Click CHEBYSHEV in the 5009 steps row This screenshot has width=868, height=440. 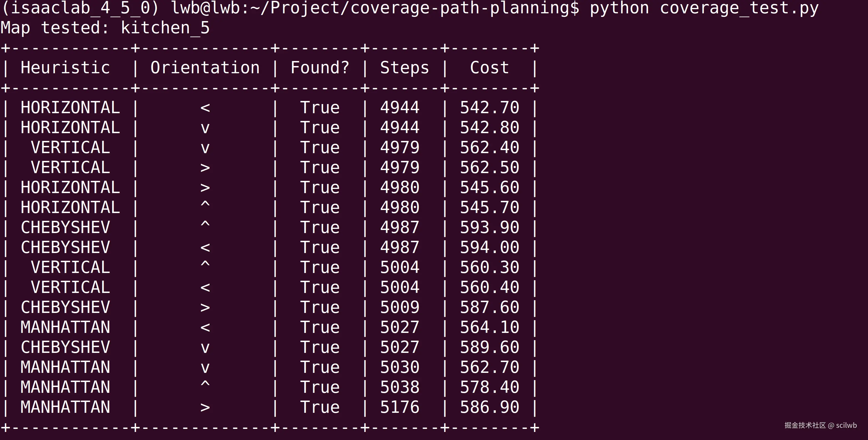[65, 307]
